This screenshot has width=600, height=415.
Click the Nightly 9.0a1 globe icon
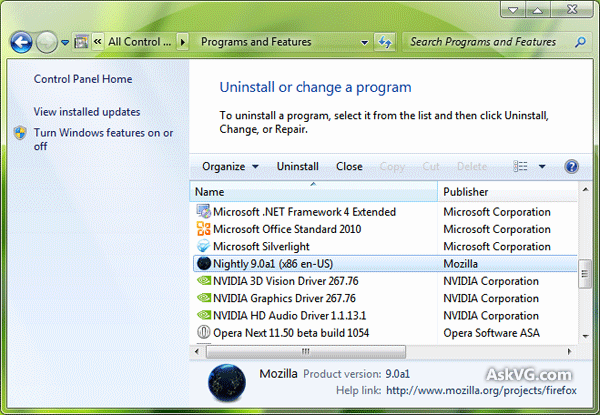coord(203,264)
